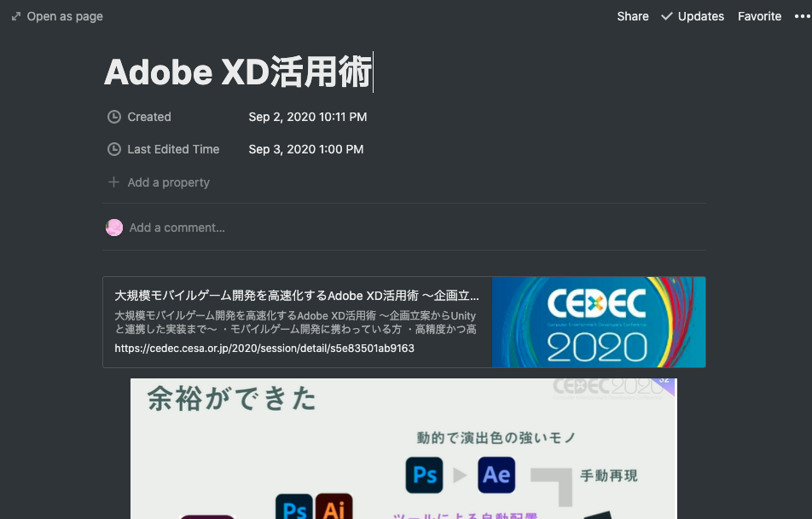This screenshot has height=519, width=812.
Task: Click the plus icon beside Add a property
Action: [113, 182]
